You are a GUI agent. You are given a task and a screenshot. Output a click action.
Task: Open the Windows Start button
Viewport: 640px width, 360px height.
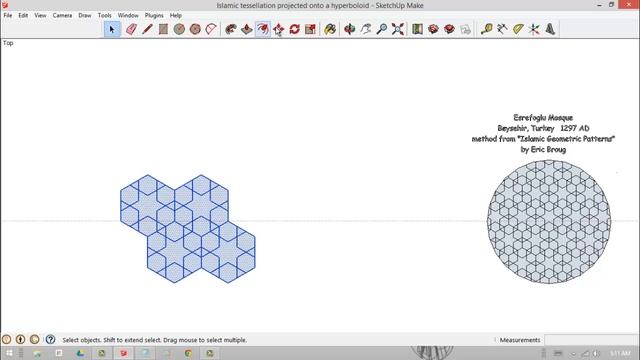pyautogui.click(x=9, y=353)
